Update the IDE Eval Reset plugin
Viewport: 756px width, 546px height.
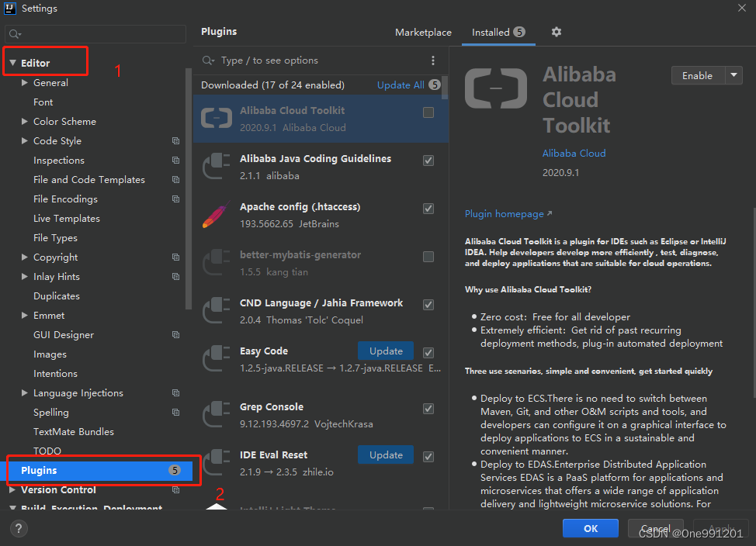(x=386, y=455)
